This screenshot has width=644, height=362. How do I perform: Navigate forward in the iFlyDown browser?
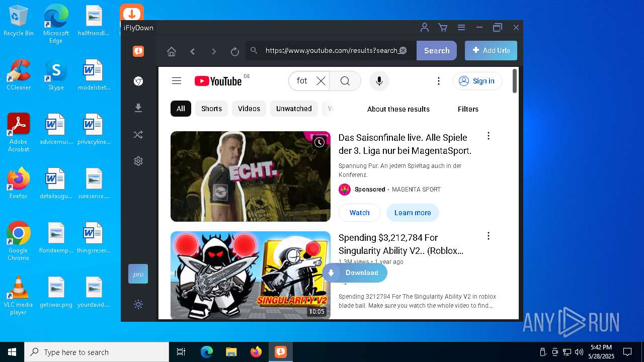click(x=214, y=51)
